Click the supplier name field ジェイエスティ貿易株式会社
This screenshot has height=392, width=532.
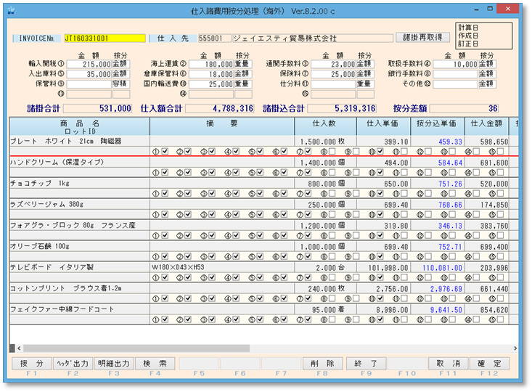(x=313, y=38)
